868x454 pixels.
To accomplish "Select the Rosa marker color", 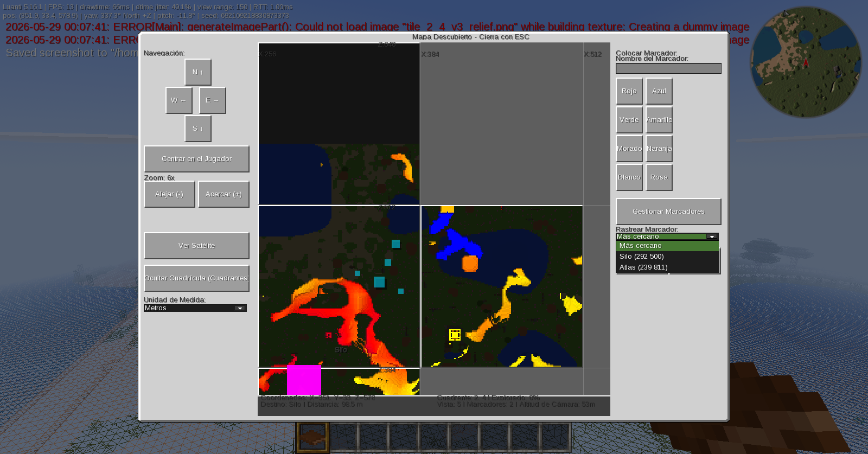I will (x=659, y=177).
